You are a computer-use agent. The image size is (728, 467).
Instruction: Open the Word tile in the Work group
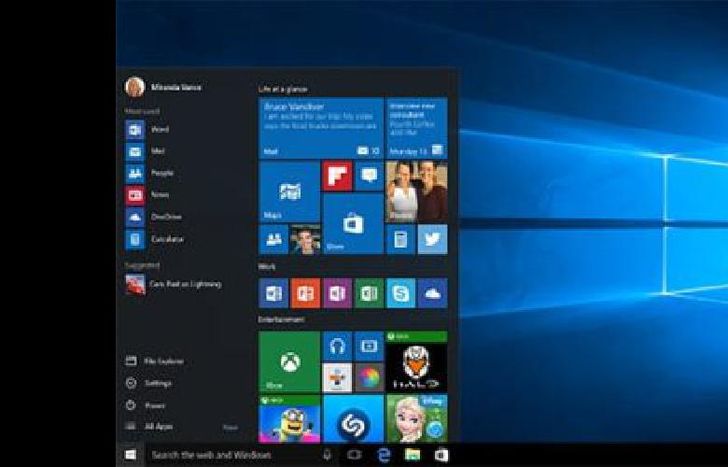[273, 293]
